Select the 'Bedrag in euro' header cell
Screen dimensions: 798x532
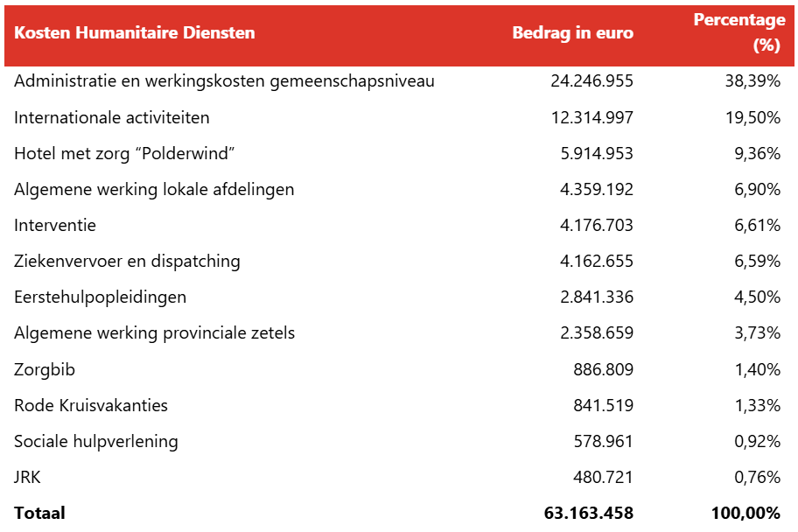(x=572, y=33)
